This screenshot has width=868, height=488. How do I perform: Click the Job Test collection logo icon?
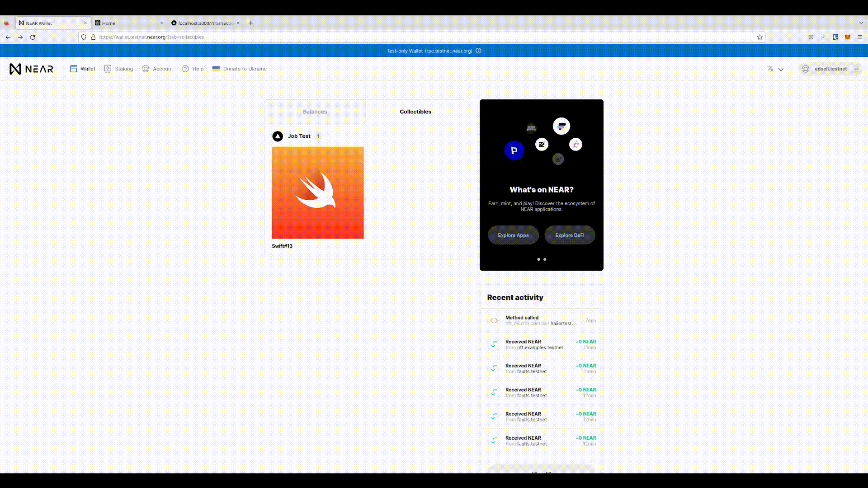(x=278, y=136)
